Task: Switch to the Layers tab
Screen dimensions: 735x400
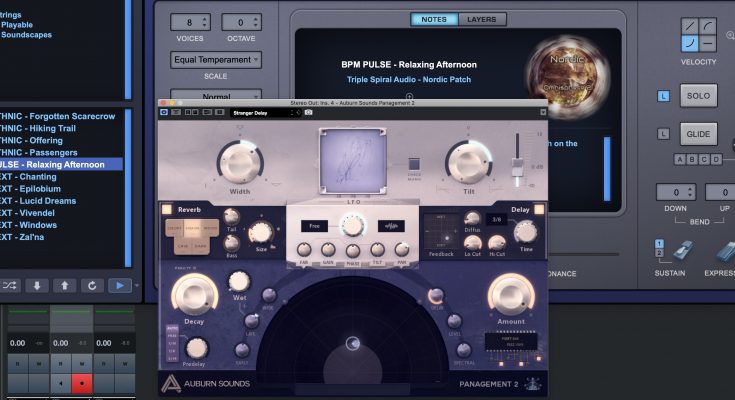Action: [482, 19]
